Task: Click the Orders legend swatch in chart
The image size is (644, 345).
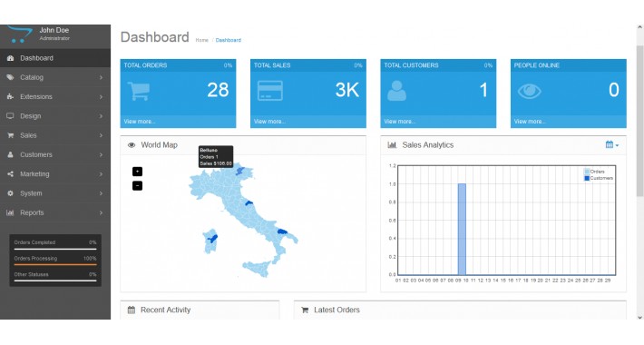Action: click(587, 172)
